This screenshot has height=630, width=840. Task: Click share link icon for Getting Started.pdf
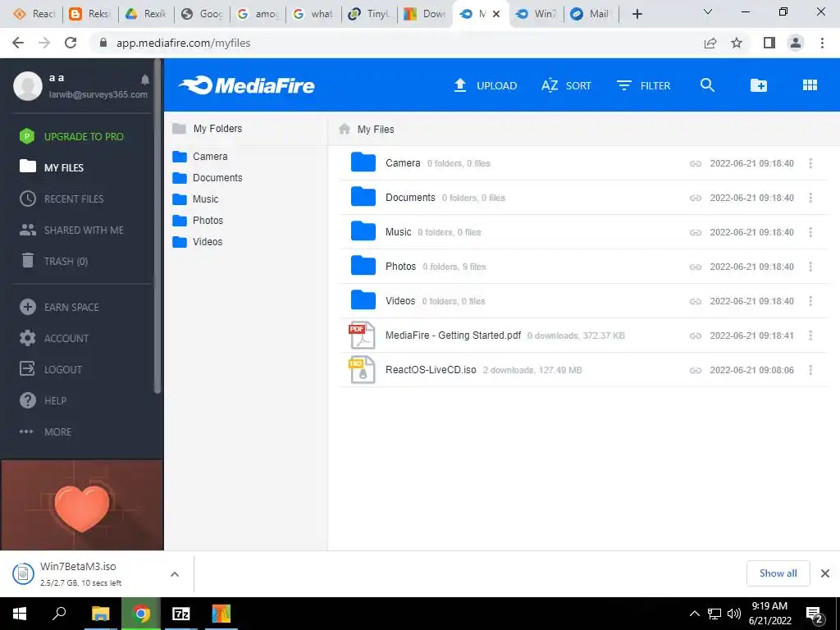pos(696,336)
